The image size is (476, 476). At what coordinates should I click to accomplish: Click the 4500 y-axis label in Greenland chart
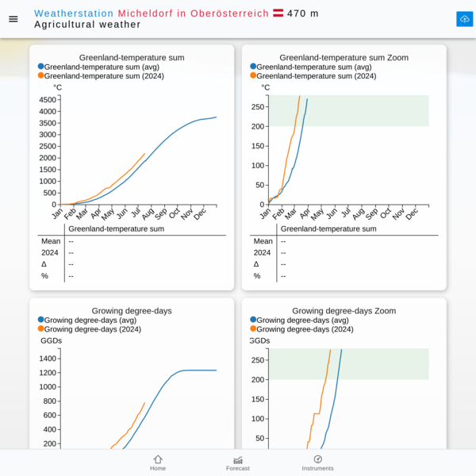[x=48, y=100]
